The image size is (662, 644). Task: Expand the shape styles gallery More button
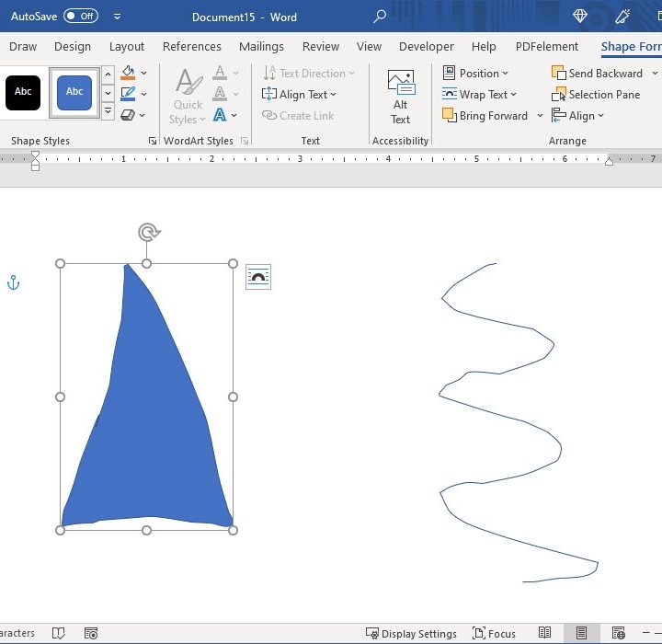click(x=108, y=111)
